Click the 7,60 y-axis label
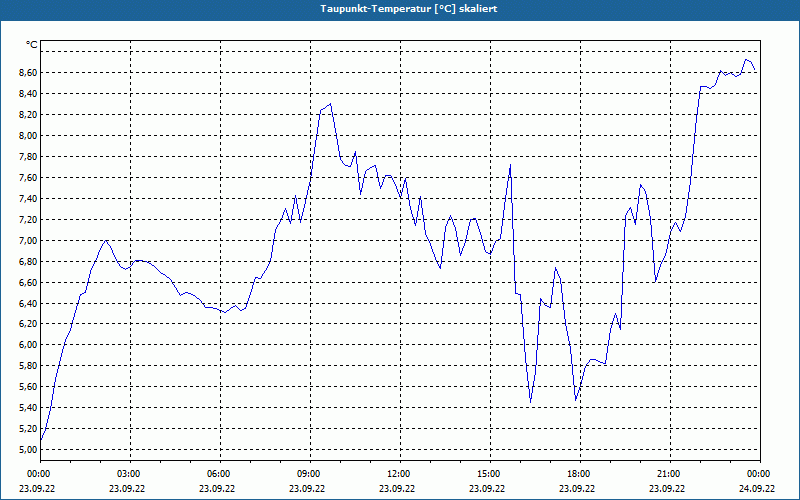The image size is (800, 500). (x=28, y=178)
